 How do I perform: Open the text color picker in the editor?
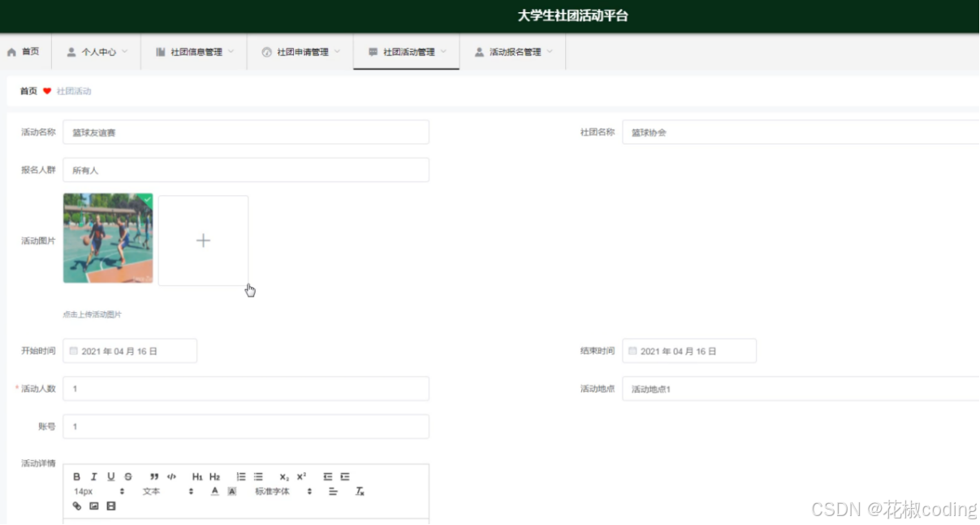[214, 492]
